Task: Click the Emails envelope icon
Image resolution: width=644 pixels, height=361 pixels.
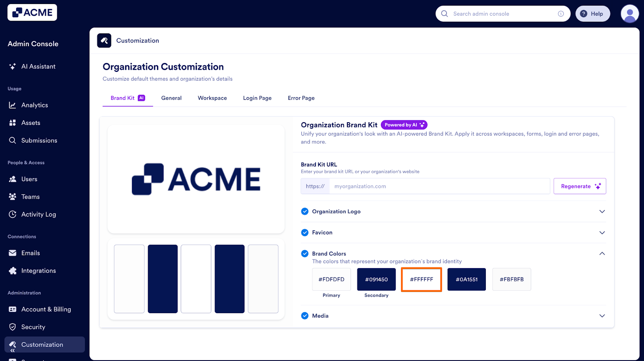Action: click(12, 253)
